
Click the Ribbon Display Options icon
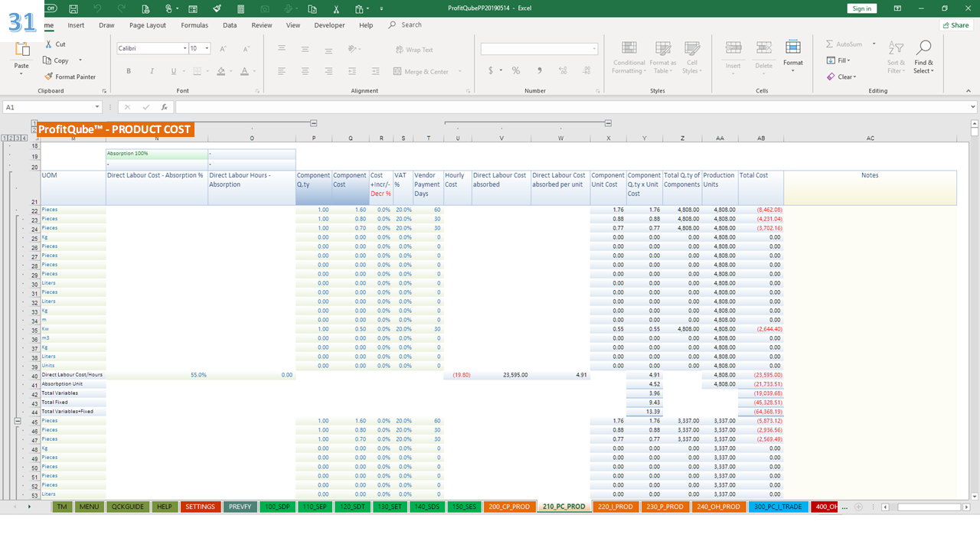click(898, 8)
